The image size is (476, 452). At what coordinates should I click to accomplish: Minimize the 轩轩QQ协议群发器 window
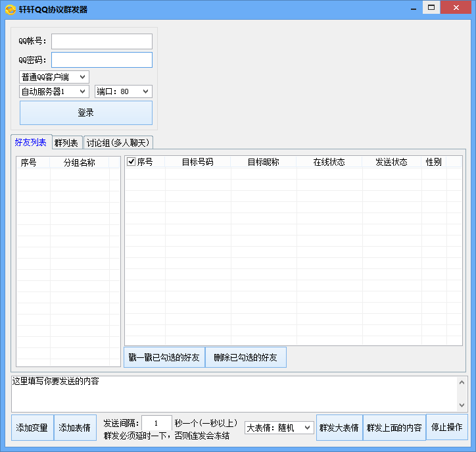coord(414,9)
